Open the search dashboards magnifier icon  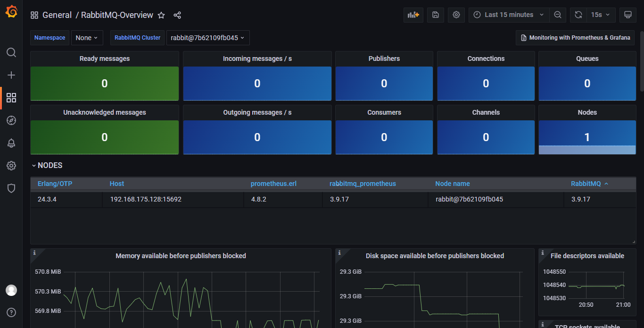click(x=11, y=52)
